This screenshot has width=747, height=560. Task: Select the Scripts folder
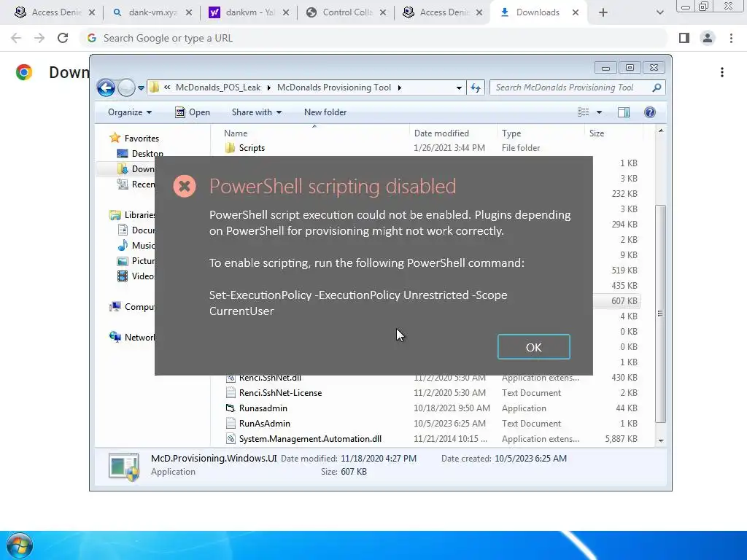pos(252,147)
